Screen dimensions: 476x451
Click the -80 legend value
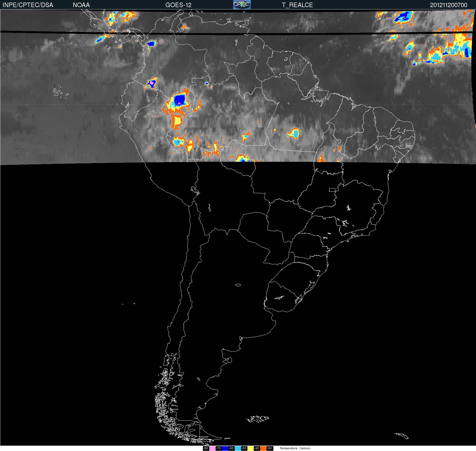pos(206,448)
